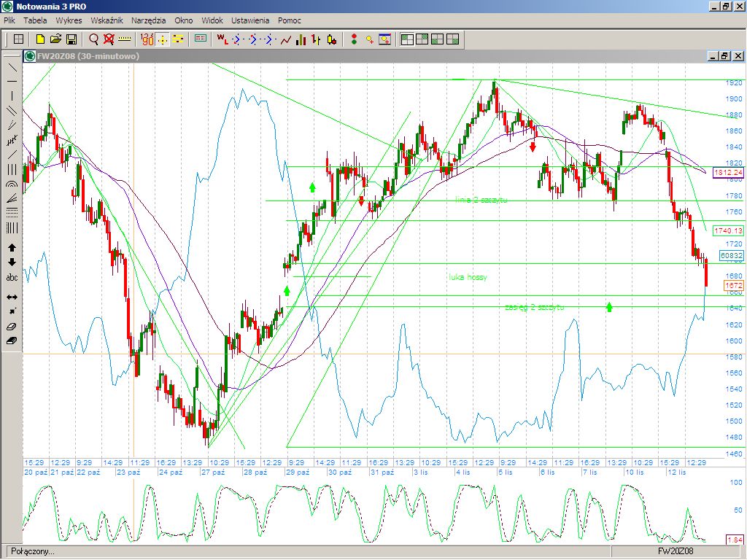Expand the Narzędzia menu
Screen dimensions: 747x560
pyautogui.click(x=148, y=20)
